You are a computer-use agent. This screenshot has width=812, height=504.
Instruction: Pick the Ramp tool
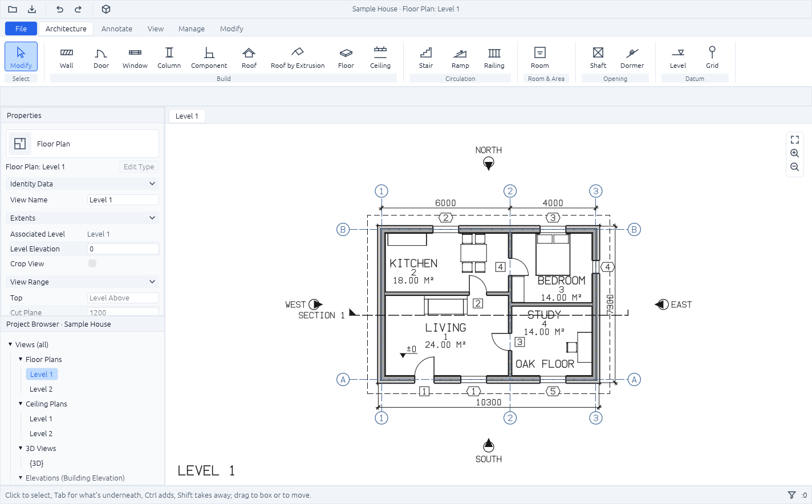(x=460, y=57)
